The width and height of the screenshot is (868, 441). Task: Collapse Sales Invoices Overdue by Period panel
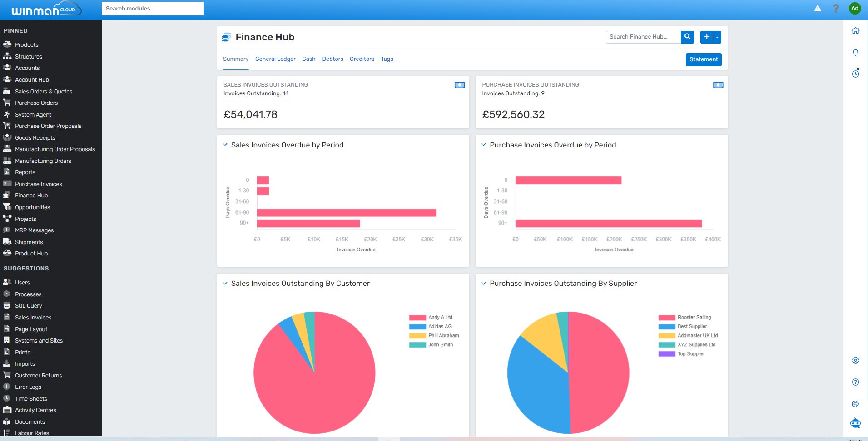click(x=225, y=145)
